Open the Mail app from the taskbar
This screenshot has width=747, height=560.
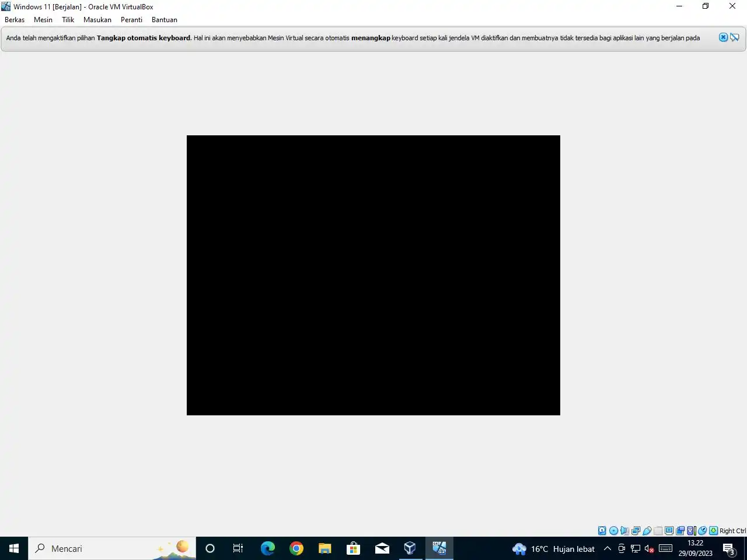382,548
